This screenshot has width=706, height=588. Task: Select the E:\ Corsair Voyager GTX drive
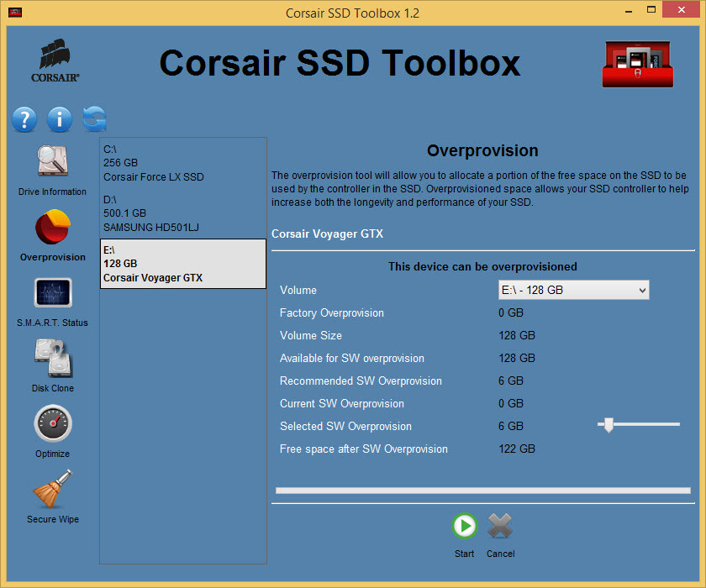[x=183, y=264]
